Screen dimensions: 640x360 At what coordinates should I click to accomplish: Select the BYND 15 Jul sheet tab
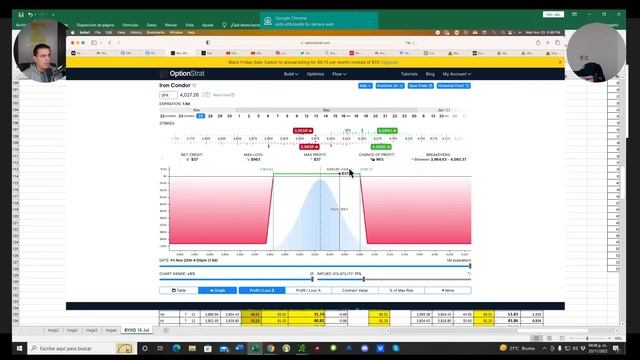pos(137,330)
